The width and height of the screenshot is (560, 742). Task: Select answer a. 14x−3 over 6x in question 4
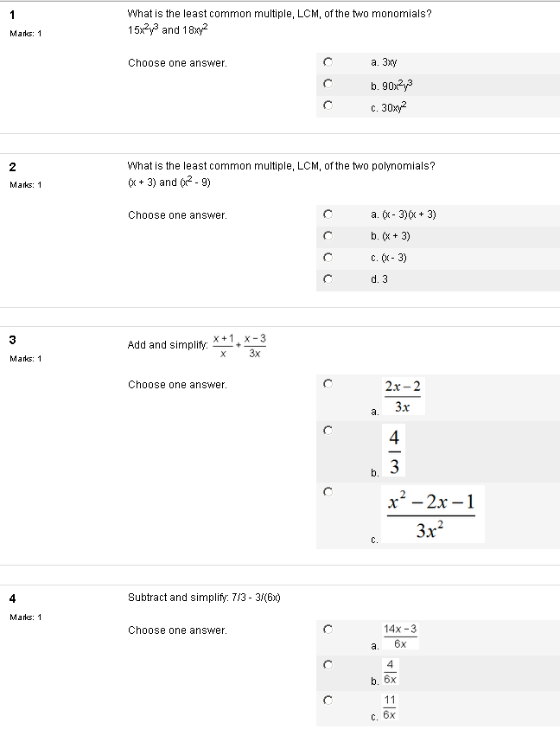pos(328,630)
